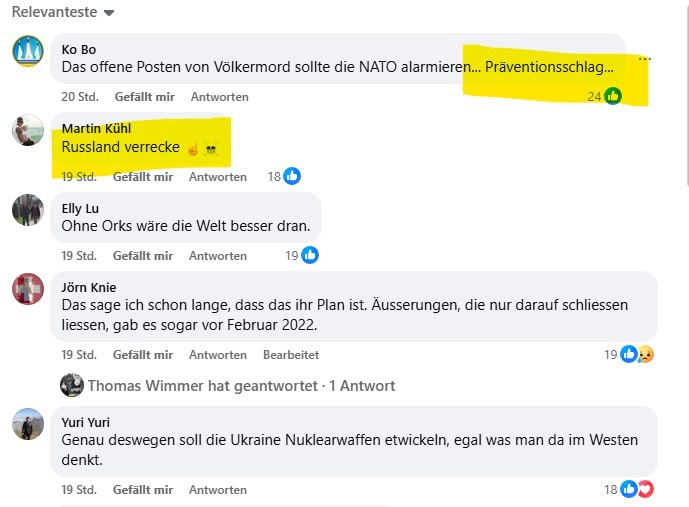Toggle Gefällt mir on Yuri Yuri's comment
The height and width of the screenshot is (507, 689).
tap(143, 489)
